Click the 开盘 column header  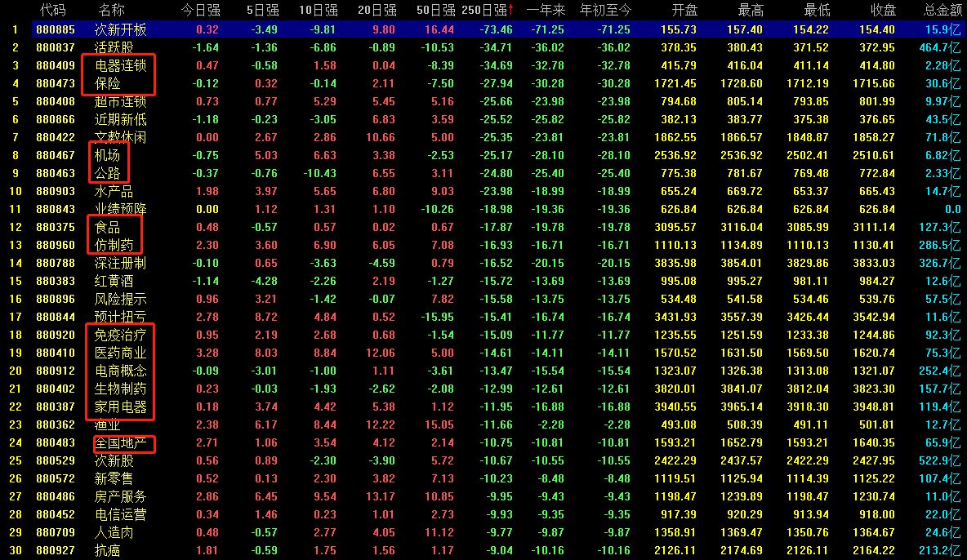click(x=684, y=10)
